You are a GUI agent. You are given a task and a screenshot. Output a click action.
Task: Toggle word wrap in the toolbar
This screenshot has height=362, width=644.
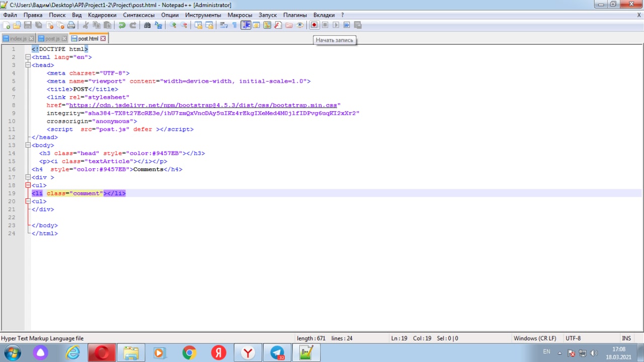tap(223, 25)
